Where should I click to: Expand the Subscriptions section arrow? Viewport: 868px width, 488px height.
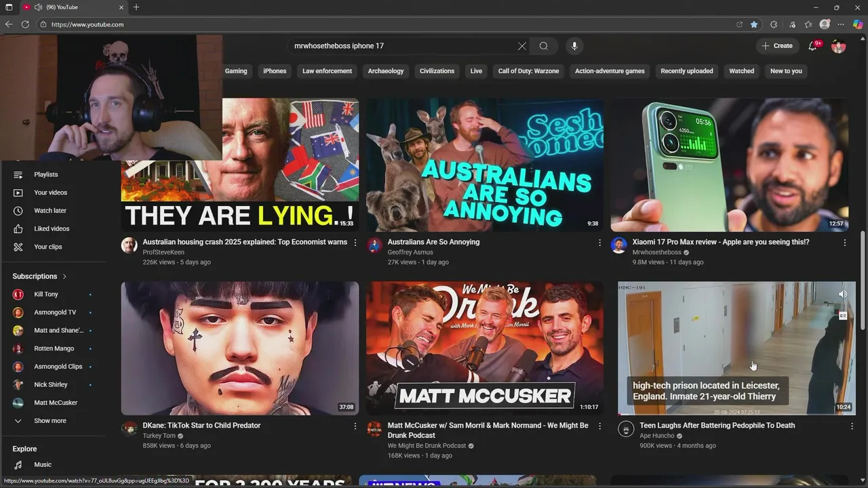click(64, 277)
